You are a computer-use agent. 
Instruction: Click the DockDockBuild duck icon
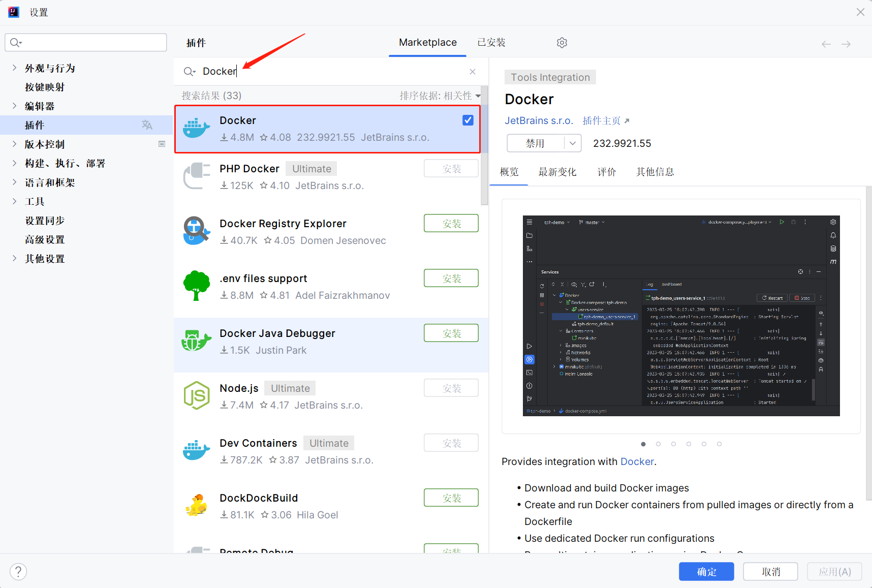197,505
